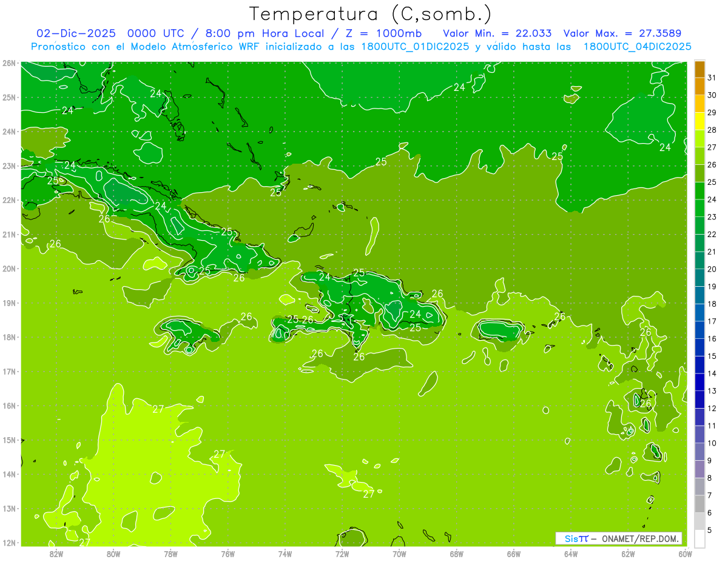Click the "72W" longitude axis label
728x562 pixels.
[x=342, y=553]
